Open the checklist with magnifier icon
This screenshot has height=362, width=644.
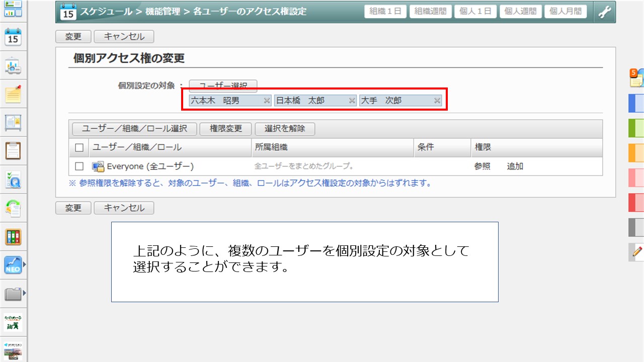click(x=13, y=179)
